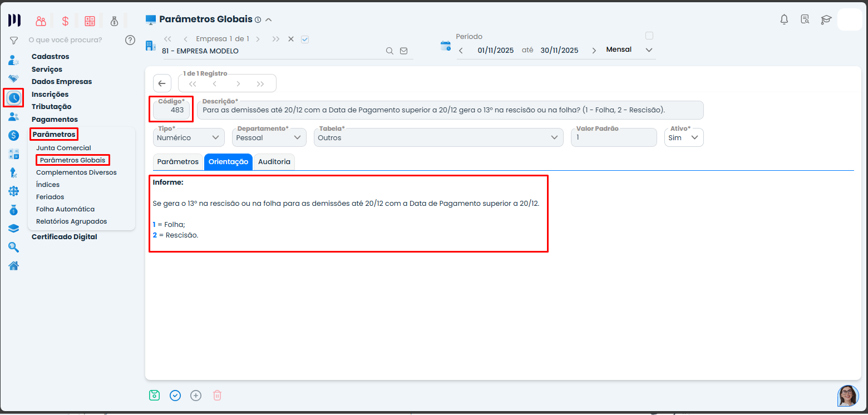Open the Certificado Digital menu

65,236
